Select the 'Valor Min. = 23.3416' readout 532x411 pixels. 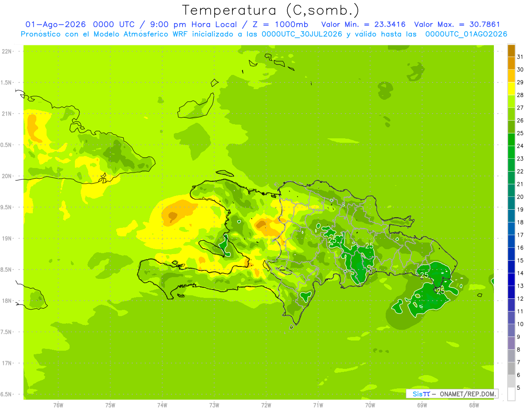point(364,24)
